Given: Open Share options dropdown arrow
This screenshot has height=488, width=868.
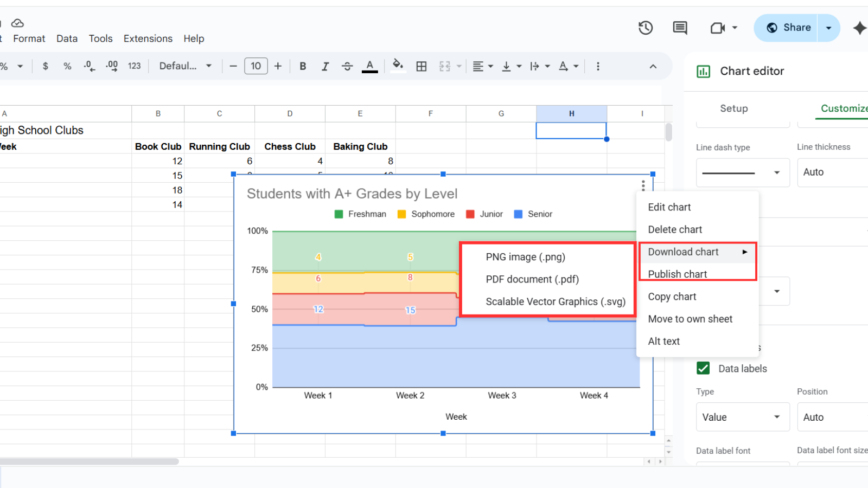Looking at the screenshot, I should (x=828, y=28).
